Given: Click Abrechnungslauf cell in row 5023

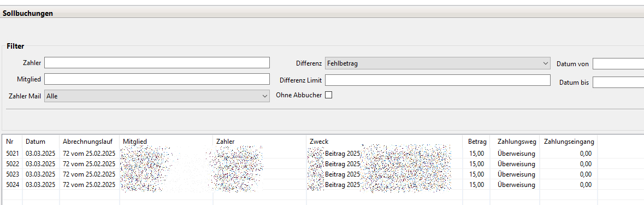Looking at the screenshot, I should tap(89, 174).
